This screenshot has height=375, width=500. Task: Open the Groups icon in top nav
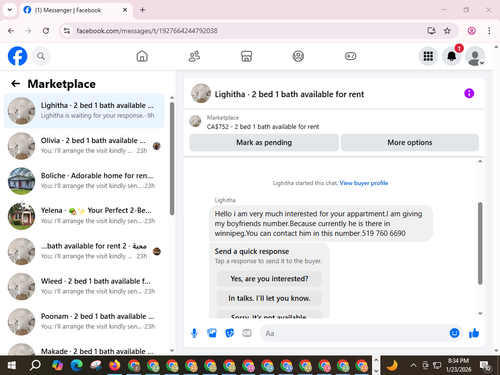[298, 56]
